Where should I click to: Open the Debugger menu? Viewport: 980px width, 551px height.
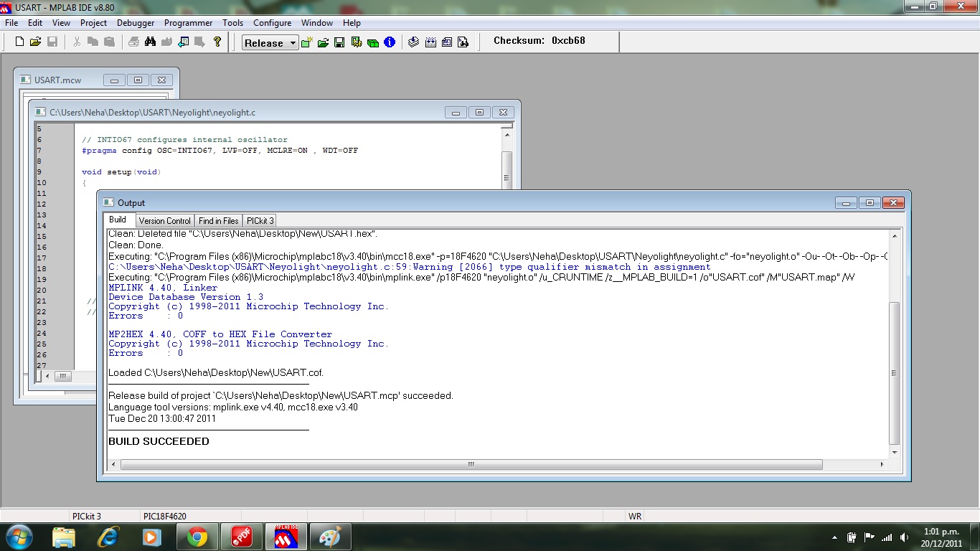coord(136,23)
